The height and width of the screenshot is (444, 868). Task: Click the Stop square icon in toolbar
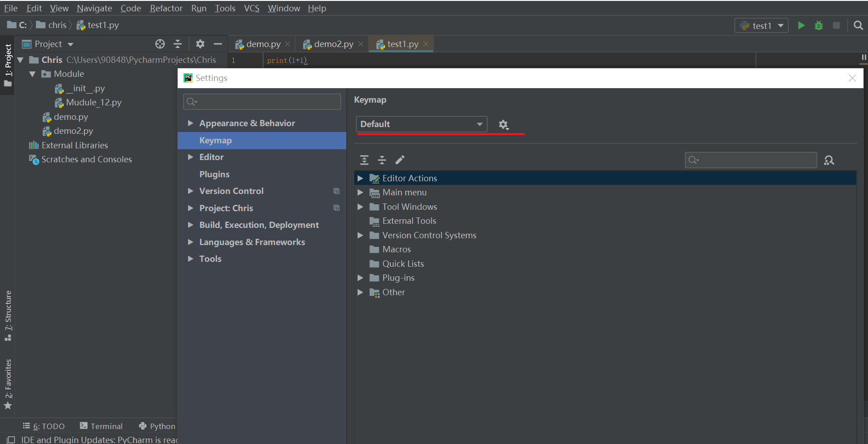(x=836, y=25)
